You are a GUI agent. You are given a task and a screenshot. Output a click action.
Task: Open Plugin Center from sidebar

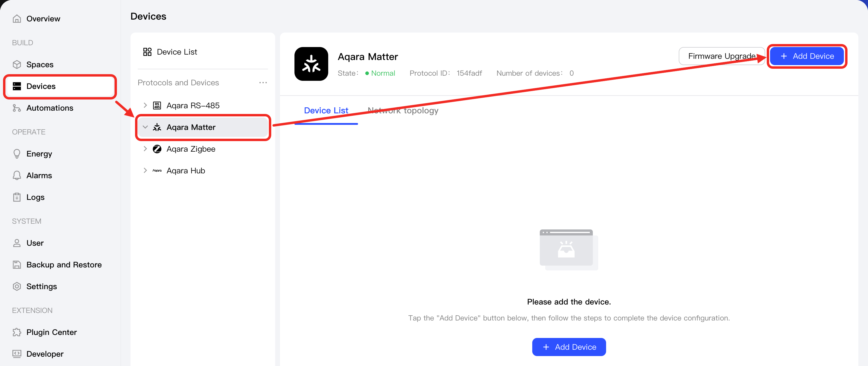point(52,332)
